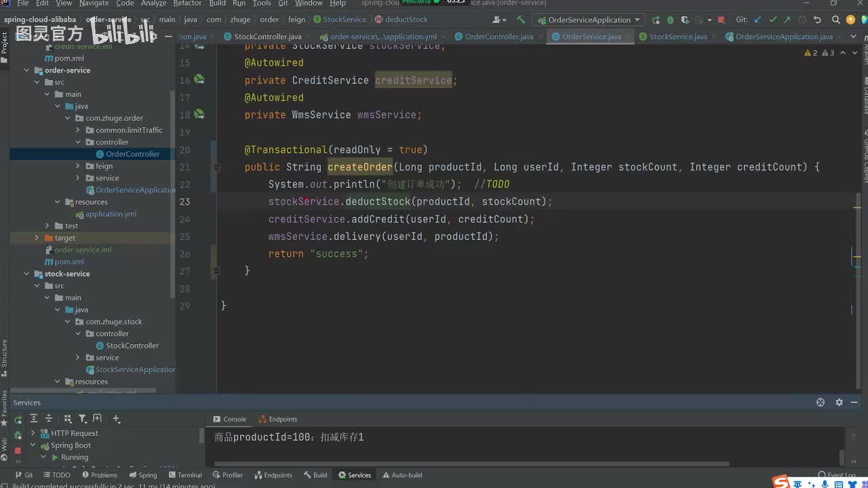The height and width of the screenshot is (488, 868).
Task: Click the gutter bean icon on line 16
Action: 199,79
